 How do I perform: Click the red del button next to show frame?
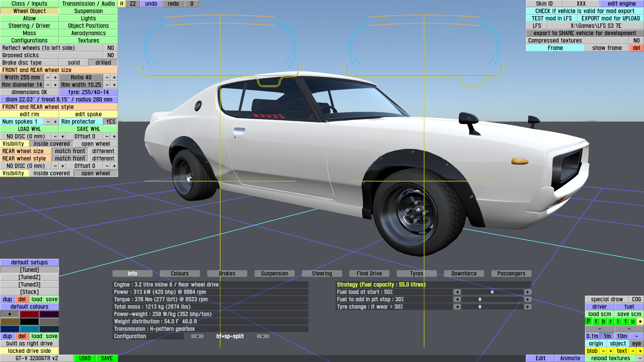click(636, 48)
